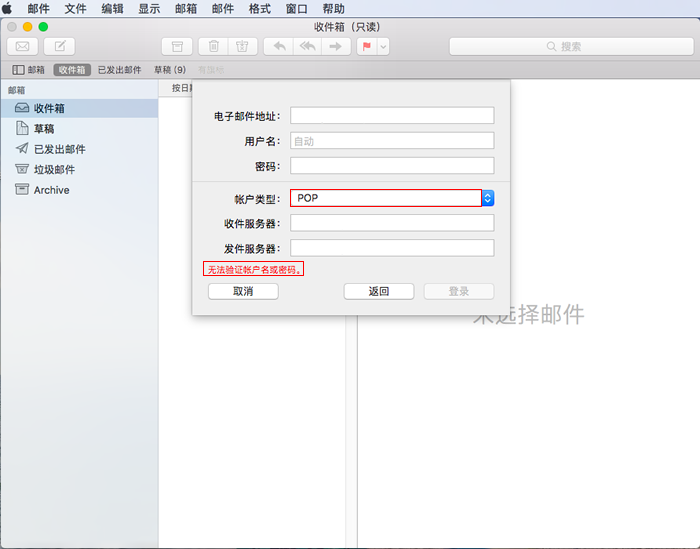Click the search field in toolbar

pos(571,46)
